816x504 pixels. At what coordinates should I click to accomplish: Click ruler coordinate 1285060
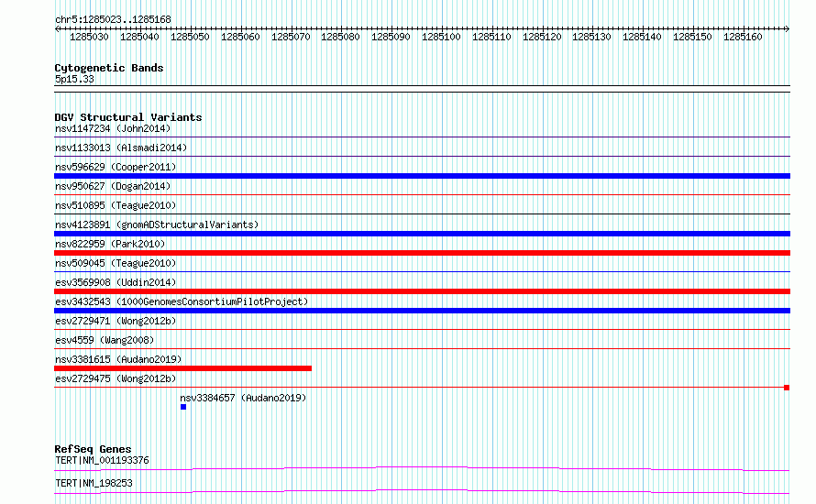(x=240, y=37)
